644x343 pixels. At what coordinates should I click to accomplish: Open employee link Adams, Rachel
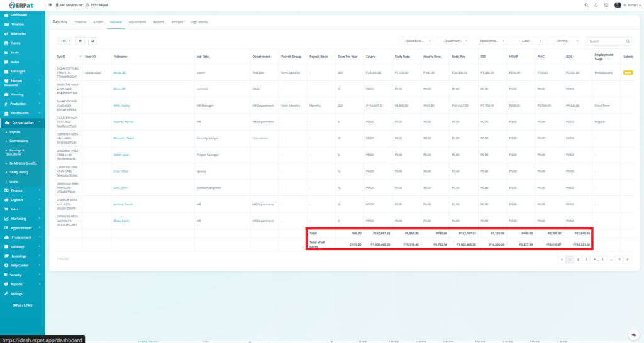[x=124, y=121]
